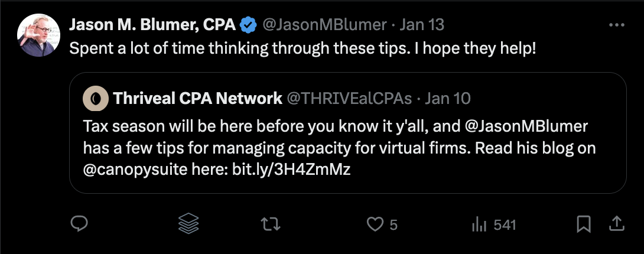Open the Jan 13 tweet timestamp

[422, 25]
